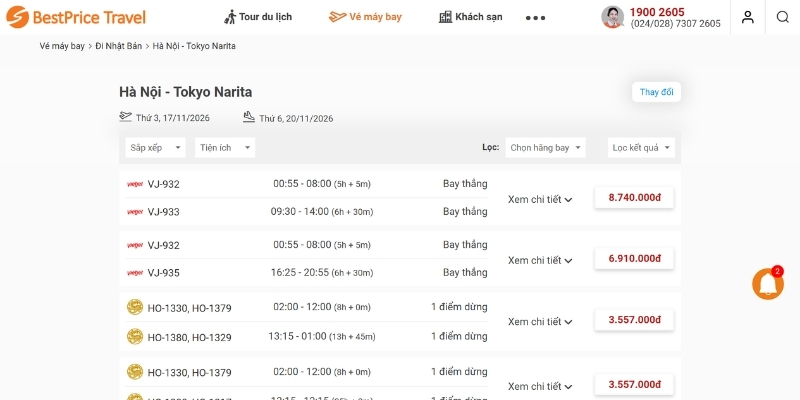Viewport: 800px width, 400px height.
Task: Expand Xem chi tiết for 8.740.000đ fare
Action: pyautogui.click(x=540, y=199)
